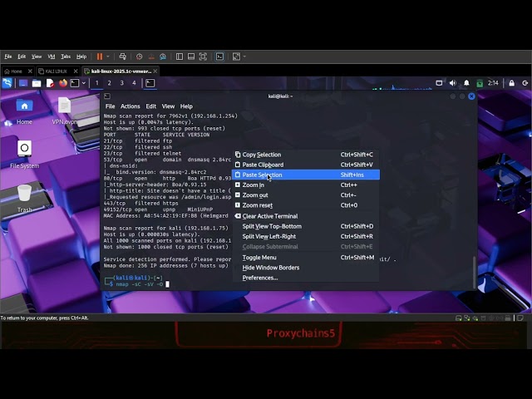This screenshot has height=399, width=532.
Task: Switch to workspace 4
Action: tap(134, 83)
